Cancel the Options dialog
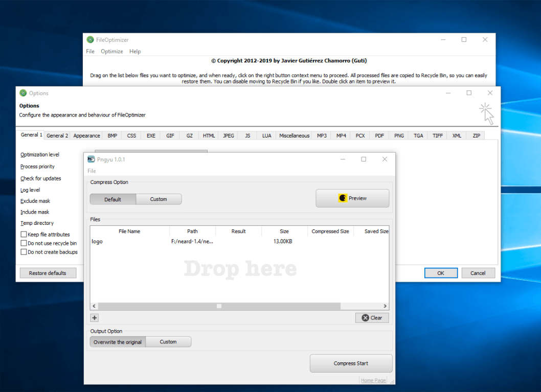Viewport: 541px width, 392px height. (x=478, y=273)
